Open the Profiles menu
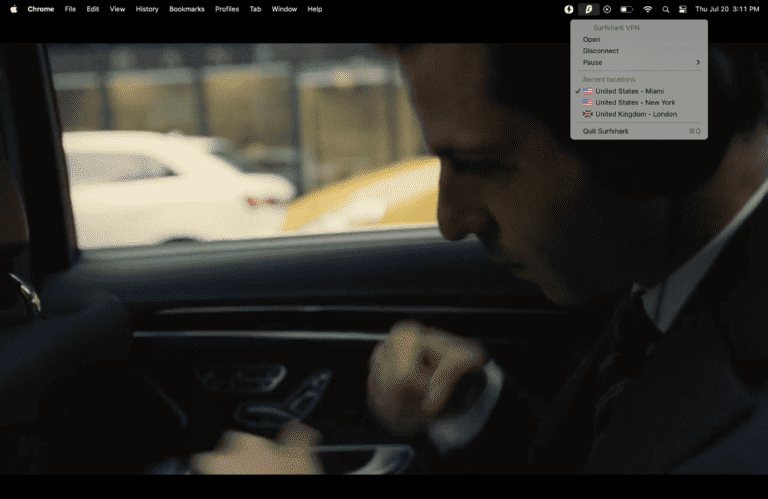This screenshot has width=768, height=499. click(227, 9)
